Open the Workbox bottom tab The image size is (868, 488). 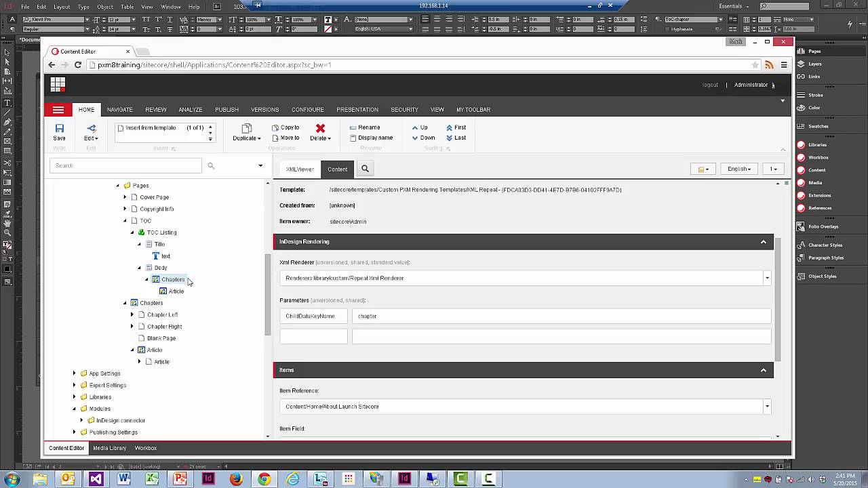[x=145, y=448]
